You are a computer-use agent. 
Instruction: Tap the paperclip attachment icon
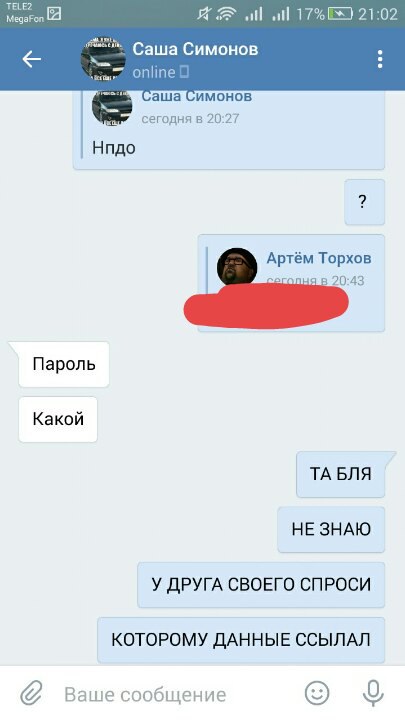click(x=32, y=693)
